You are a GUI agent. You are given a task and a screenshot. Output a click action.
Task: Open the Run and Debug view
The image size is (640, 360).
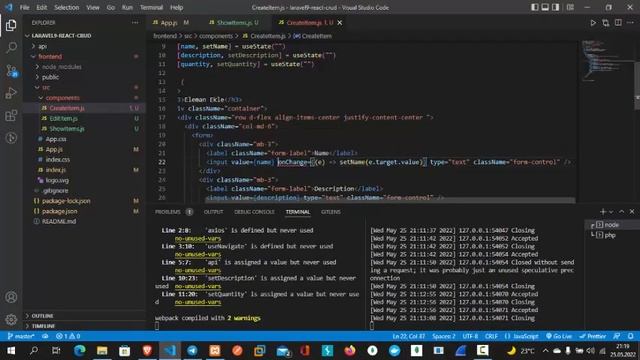coord(11,93)
